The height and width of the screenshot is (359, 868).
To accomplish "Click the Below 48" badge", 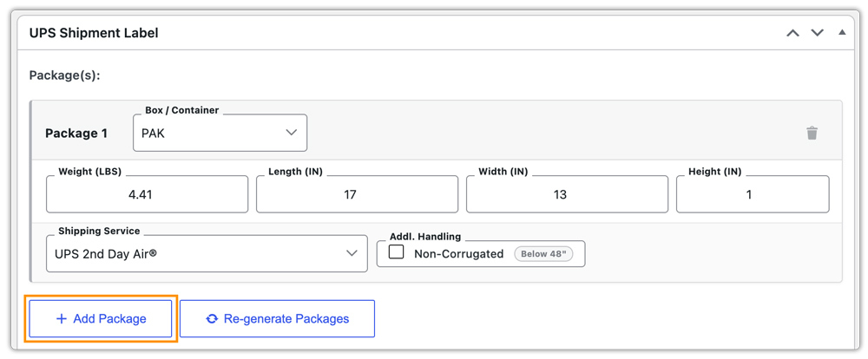I will pos(543,254).
